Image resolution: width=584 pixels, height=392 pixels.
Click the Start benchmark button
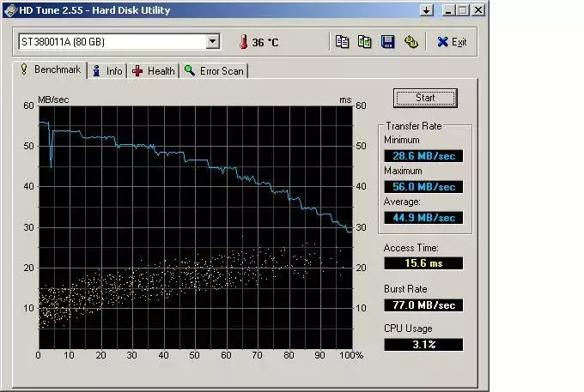tap(425, 98)
